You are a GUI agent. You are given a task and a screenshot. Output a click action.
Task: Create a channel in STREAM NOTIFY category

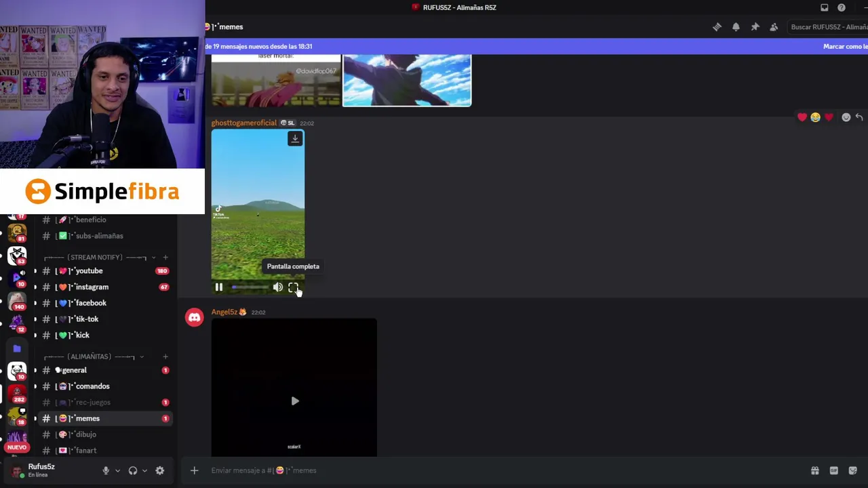pos(165,258)
